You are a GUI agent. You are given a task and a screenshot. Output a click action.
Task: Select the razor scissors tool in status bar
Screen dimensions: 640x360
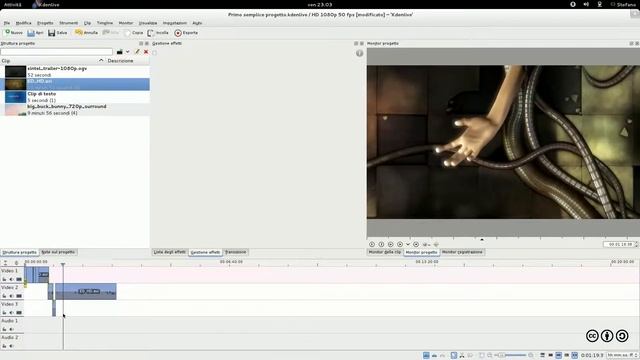point(462,356)
